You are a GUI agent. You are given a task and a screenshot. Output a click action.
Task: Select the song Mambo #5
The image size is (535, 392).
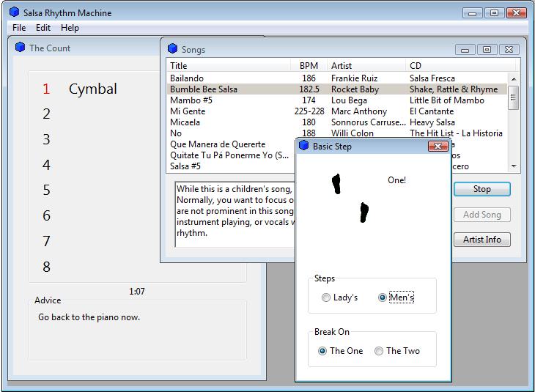click(191, 100)
